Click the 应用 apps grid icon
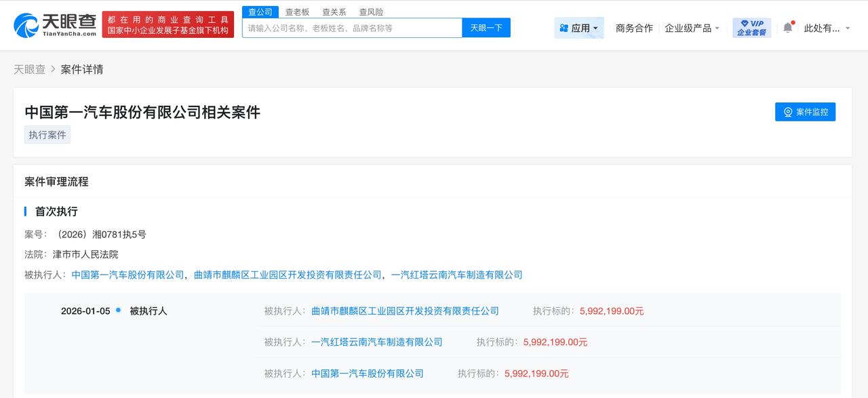The image size is (868, 398). [563, 27]
